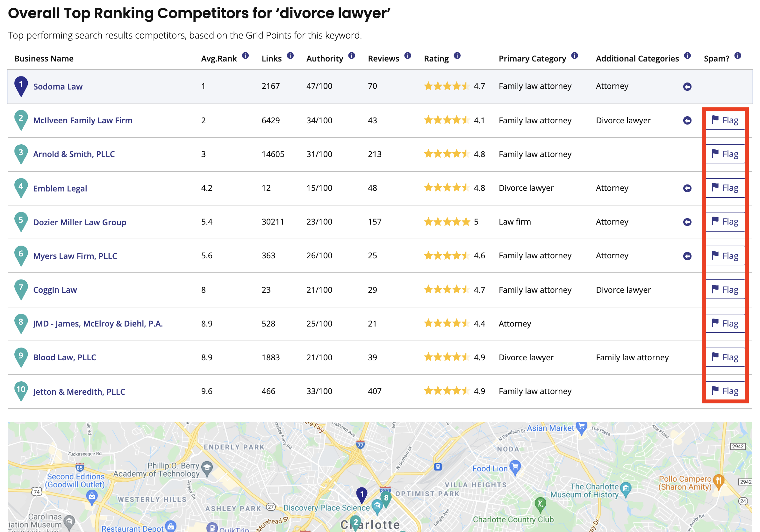Viewport: 760px width, 532px height.
Task: Expand additional categories for Myers Law Firm
Action: 687,256
